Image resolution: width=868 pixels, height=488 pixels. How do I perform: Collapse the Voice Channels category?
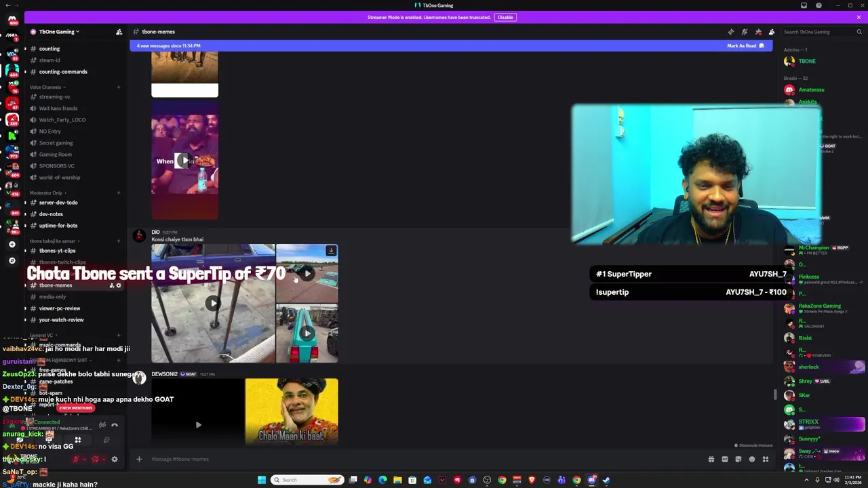pyautogui.click(x=47, y=87)
